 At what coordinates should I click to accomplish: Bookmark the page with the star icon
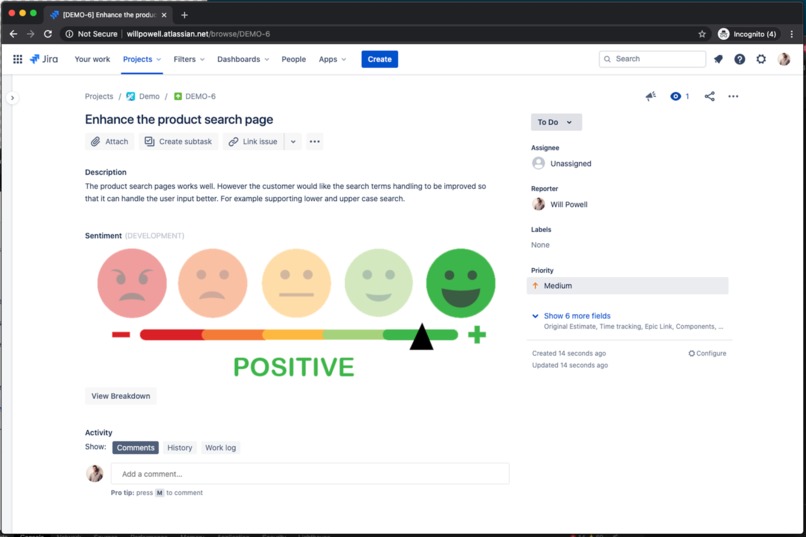click(702, 34)
